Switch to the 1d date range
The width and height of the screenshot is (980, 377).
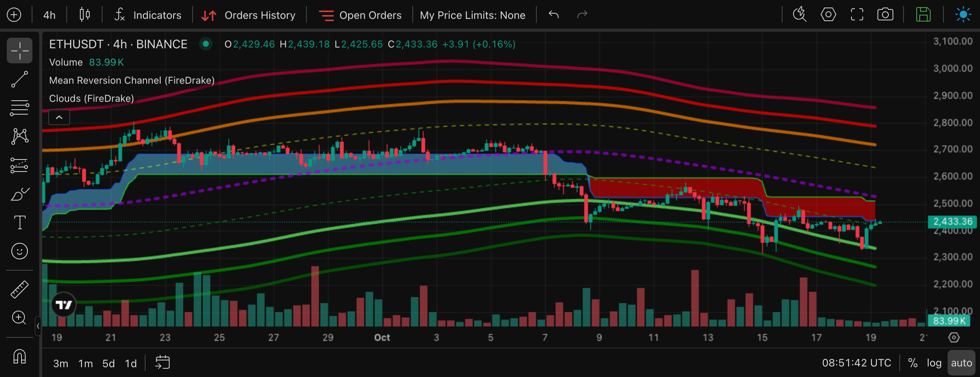pos(131,364)
